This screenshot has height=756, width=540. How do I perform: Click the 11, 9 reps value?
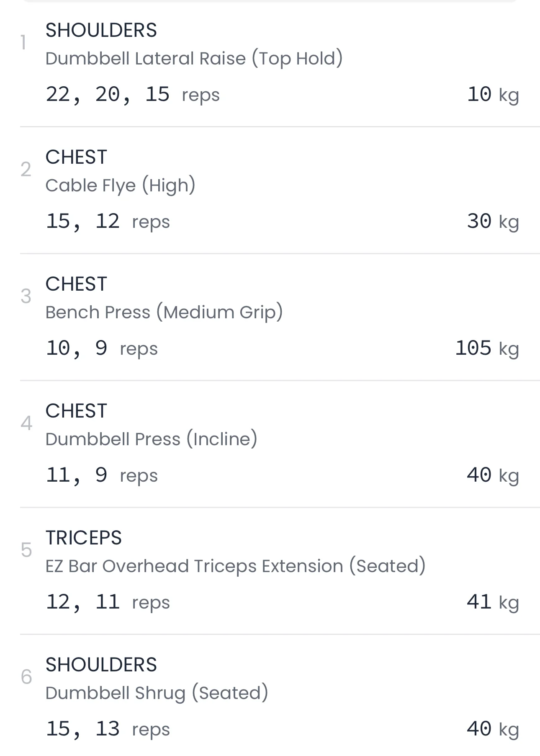[x=101, y=475]
